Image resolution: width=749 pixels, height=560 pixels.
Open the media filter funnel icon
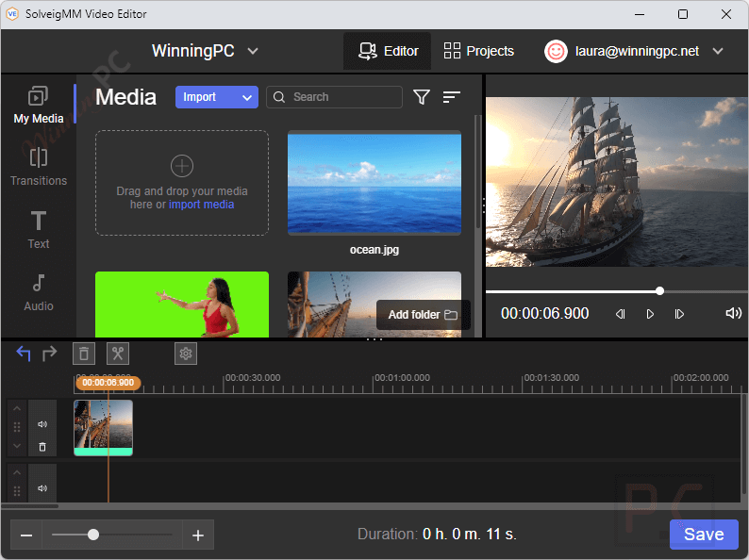tap(422, 97)
